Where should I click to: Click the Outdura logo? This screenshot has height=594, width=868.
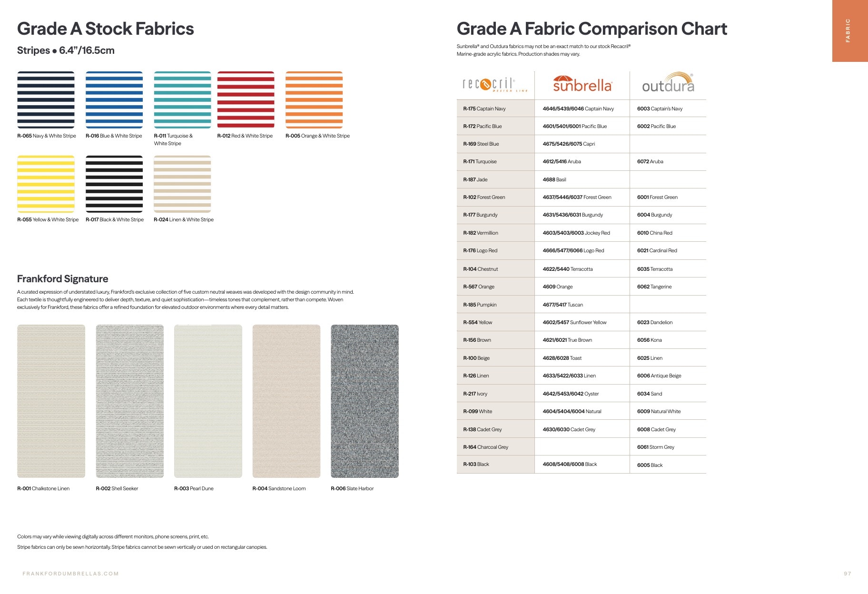[668, 82]
